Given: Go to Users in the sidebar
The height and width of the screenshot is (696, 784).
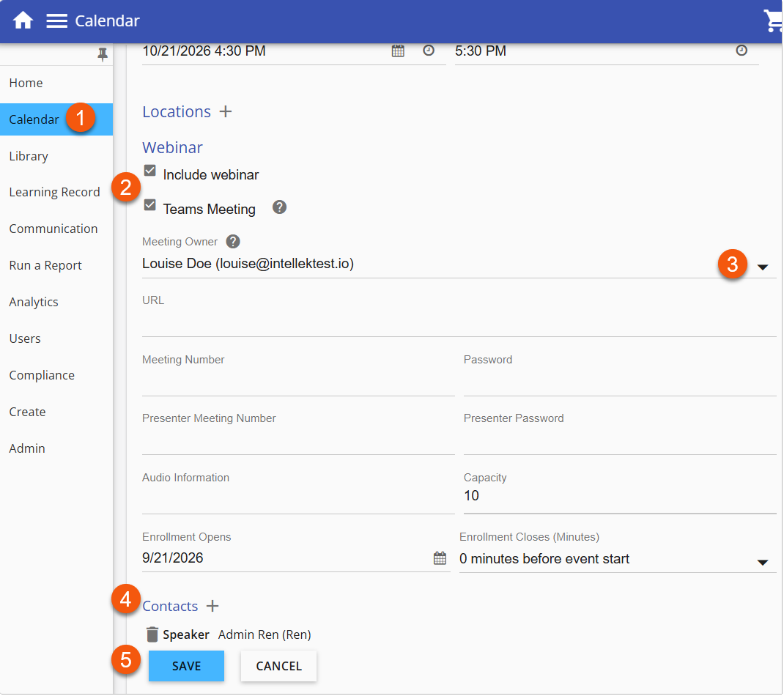Looking at the screenshot, I should point(56,338).
